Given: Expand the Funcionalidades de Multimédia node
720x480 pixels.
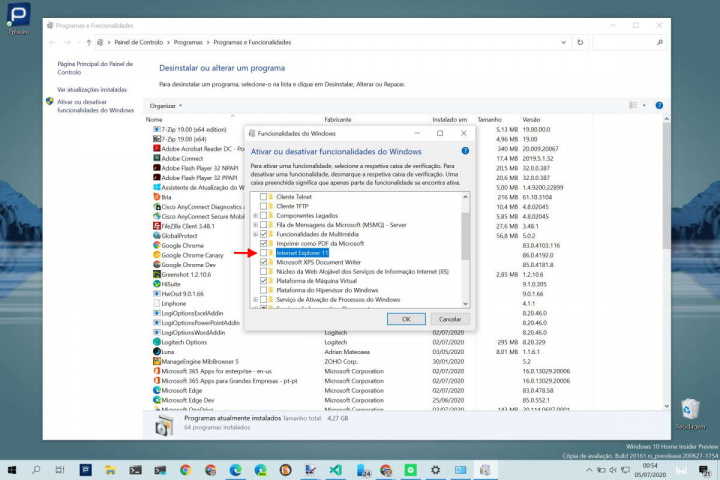Looking at the screenshot, I should [x=255, y=234].
